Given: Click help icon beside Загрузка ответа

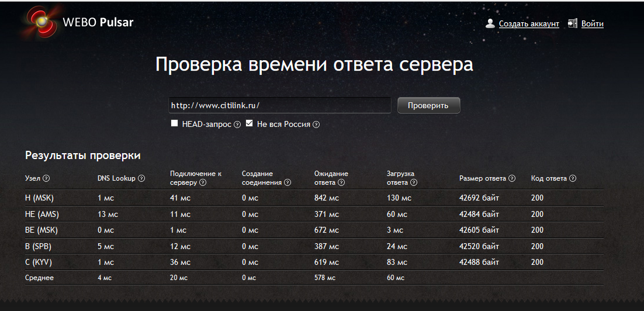Looking at the screenshot, I should [x=414, y=182].
